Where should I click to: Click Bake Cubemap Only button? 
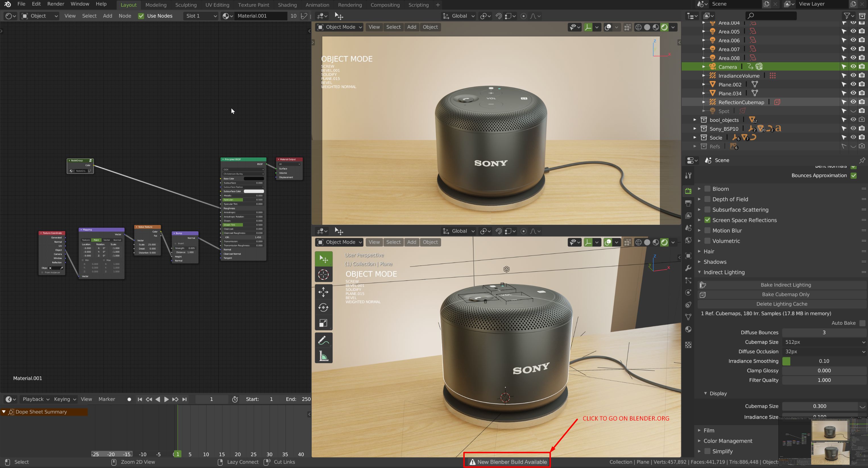[782, 295]
